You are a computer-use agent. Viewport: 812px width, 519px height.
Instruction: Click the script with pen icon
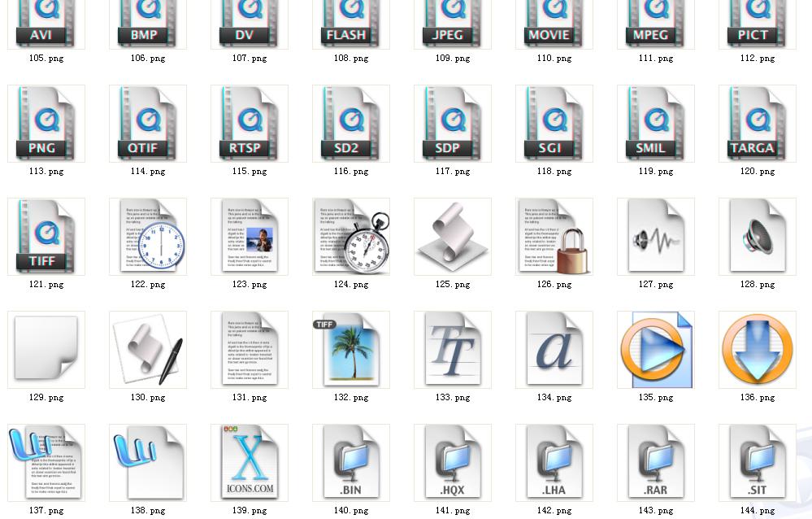tap(148, 350)
